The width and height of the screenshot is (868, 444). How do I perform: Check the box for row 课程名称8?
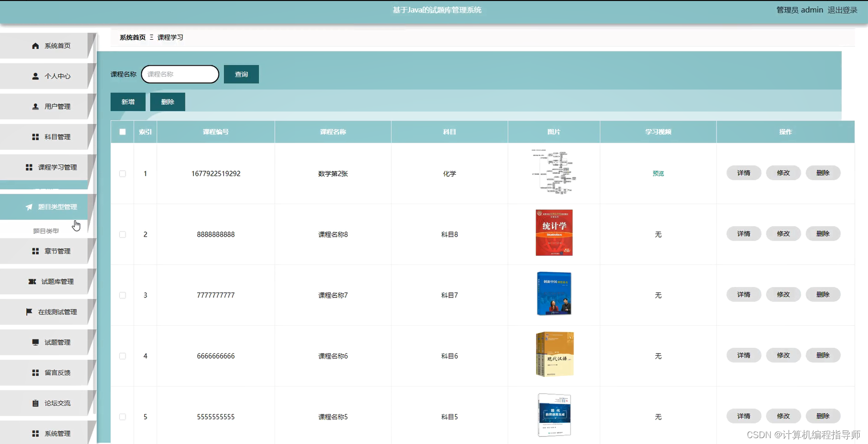pos(123,235)
